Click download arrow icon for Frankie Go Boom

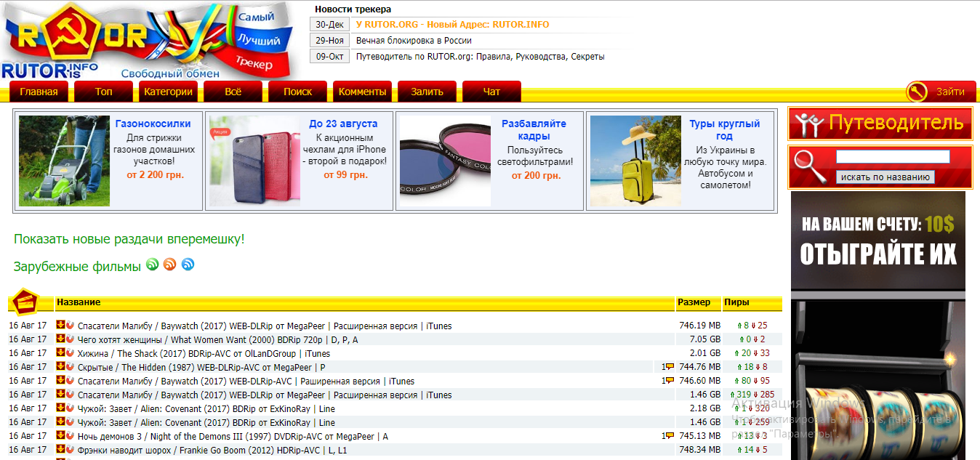point(61,450)
